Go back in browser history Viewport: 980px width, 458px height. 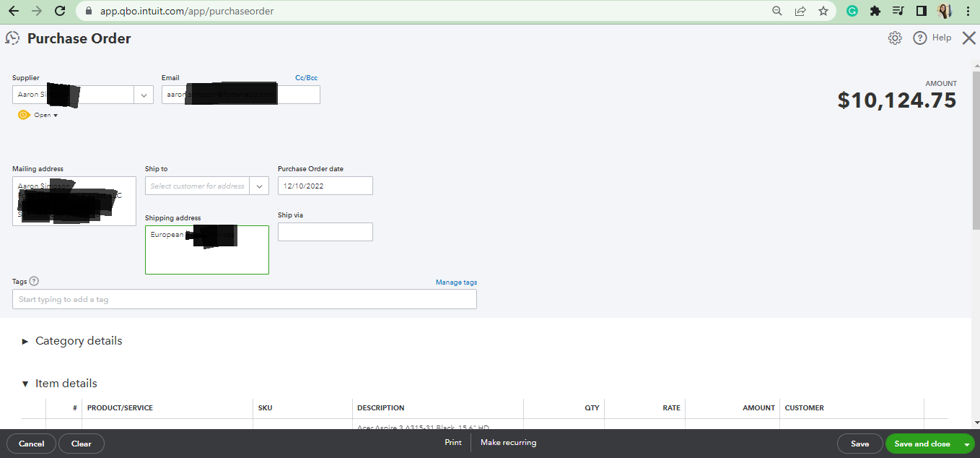[x=14, y=11]
